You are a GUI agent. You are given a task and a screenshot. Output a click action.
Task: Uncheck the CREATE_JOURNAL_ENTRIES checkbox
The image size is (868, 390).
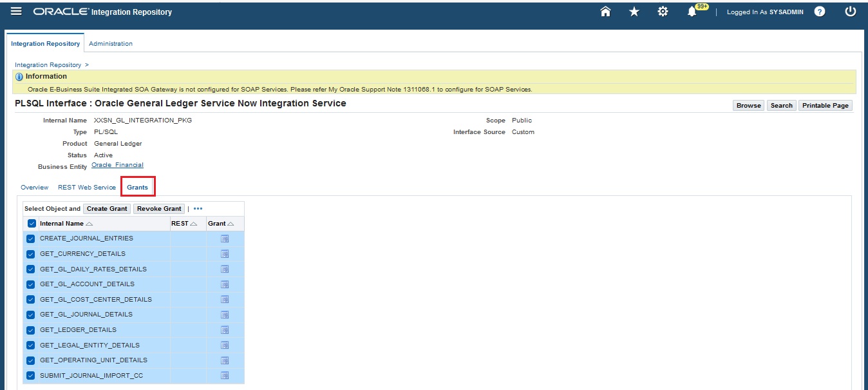click(x=30, y=239)
